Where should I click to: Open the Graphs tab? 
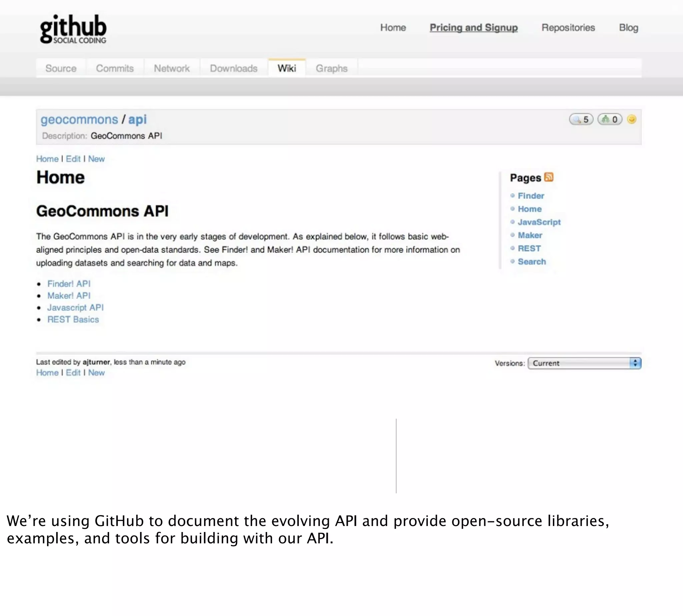click(331, 68)
